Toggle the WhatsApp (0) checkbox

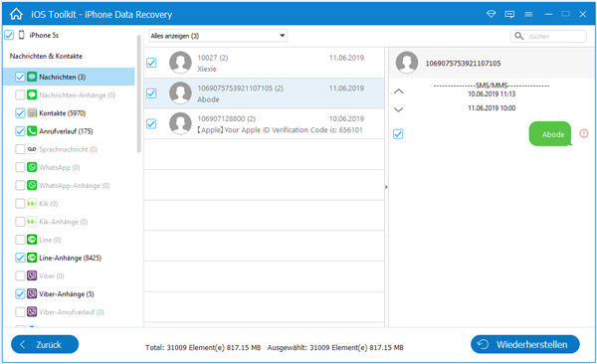[x=20, y=167]
